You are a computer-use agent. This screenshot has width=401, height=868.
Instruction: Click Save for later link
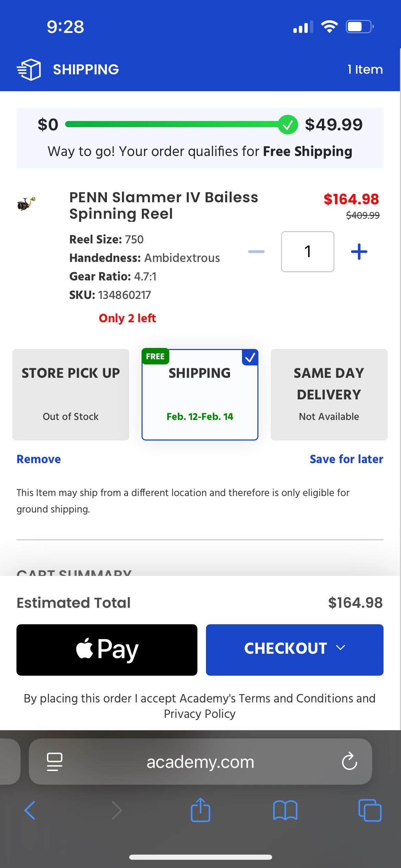coord(346,459)
